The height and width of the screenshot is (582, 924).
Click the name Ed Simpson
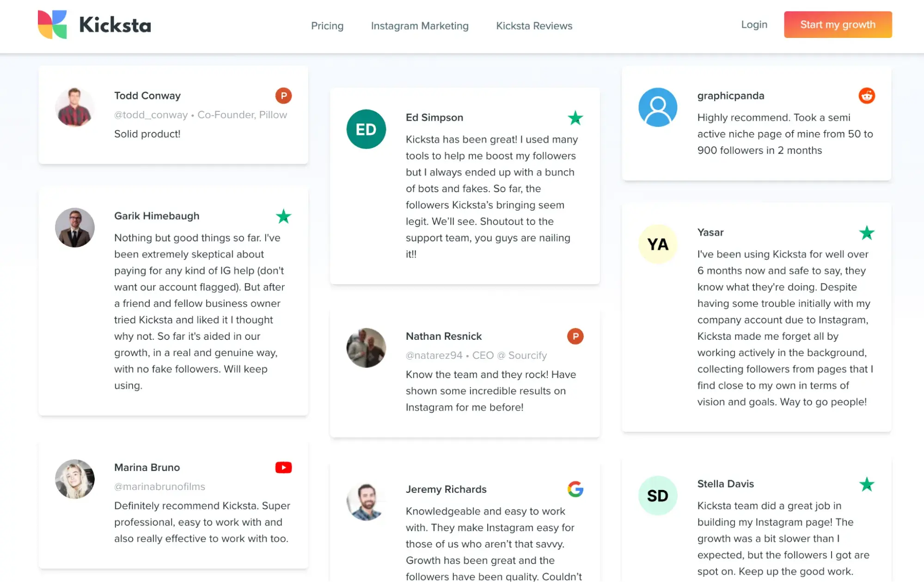434,117
